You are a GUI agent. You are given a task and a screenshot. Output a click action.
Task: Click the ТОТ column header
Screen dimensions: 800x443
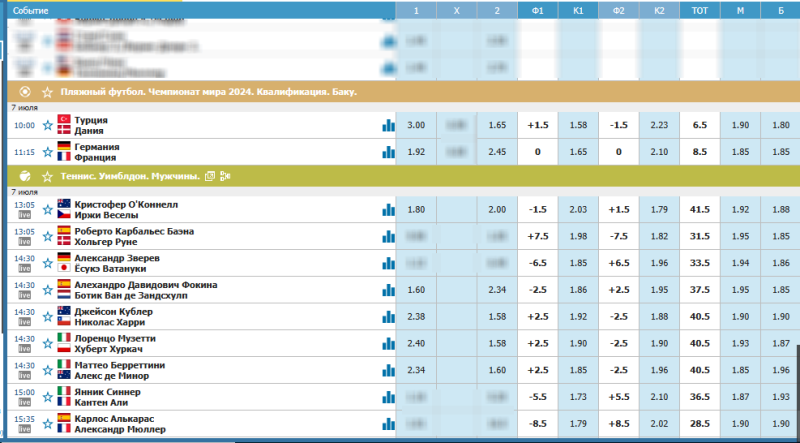click(x=699, y=10)
